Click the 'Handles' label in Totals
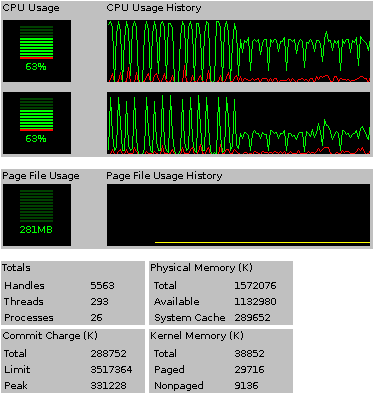 point(24,286)
